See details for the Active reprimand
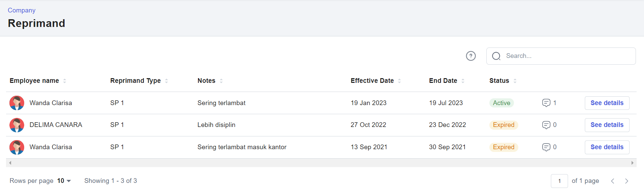This screenshot has width=644, height=194. point(607,103)
